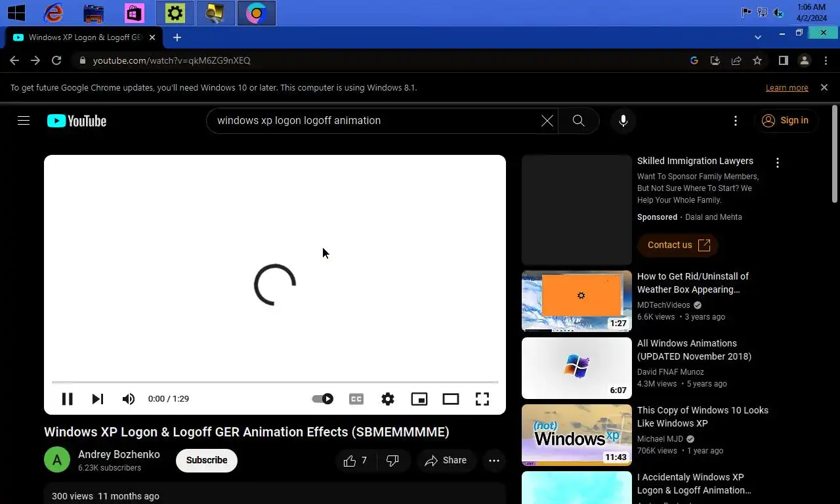Enter full screen mode
The image size is (840, 504).
tap(482, 399)
